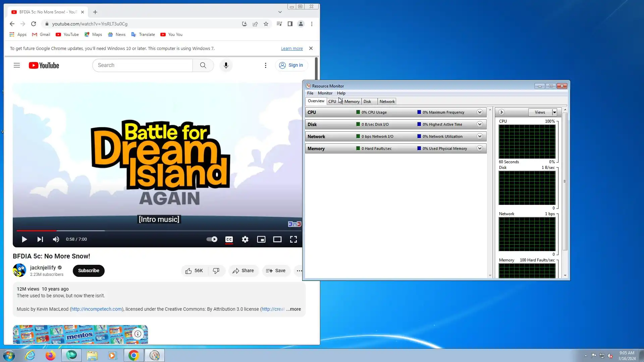644x362 pixels.
Task: Expand the CPU section in Overview
Action: click(480, 112)
